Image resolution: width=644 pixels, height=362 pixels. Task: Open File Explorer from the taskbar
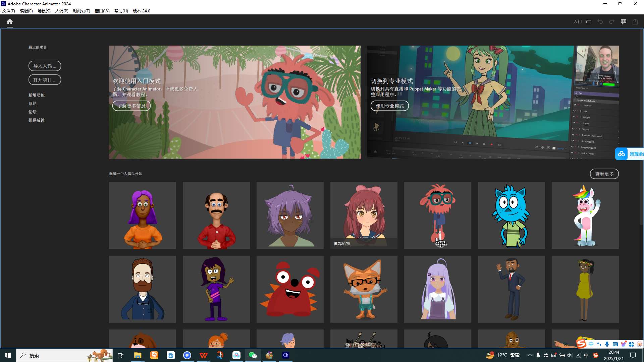pyautogui.click(x=138, y=355)
